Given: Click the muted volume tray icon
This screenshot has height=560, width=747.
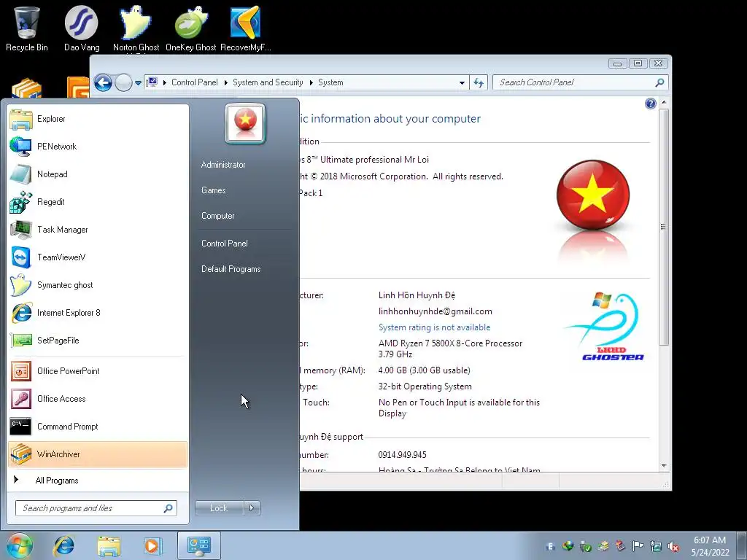Looking at the screenshot, I should (673, 547).
